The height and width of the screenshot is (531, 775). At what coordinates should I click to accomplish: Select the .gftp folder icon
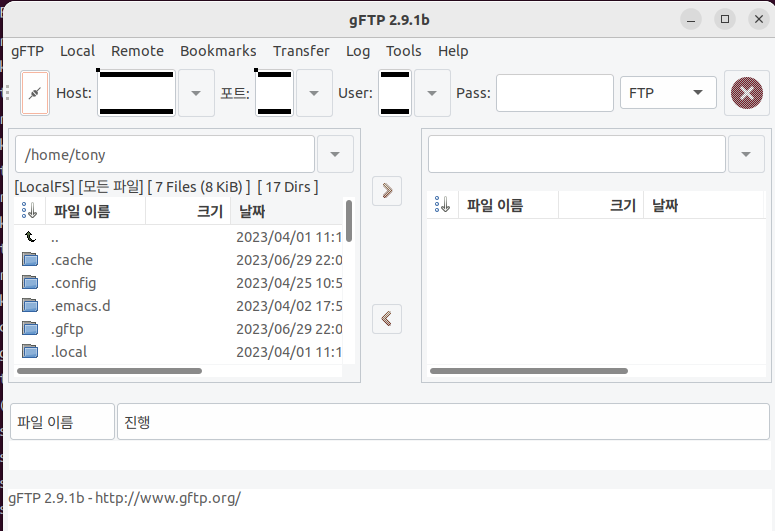point(30,329)
